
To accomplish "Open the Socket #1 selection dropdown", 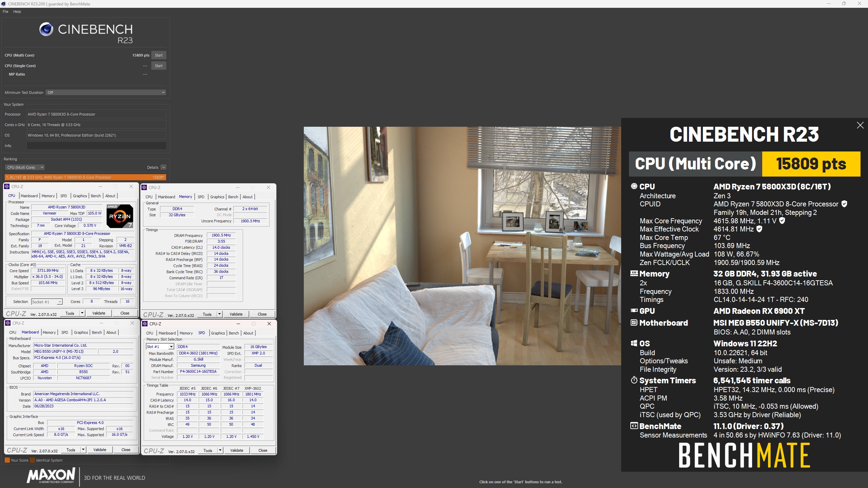I will pyautogui.click(x=47, y=302).
